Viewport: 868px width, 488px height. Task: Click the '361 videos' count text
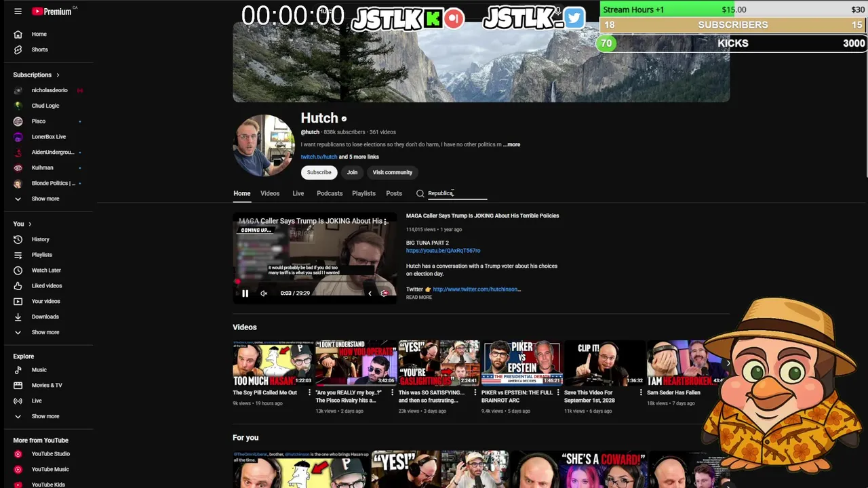(x=382, y=132)
